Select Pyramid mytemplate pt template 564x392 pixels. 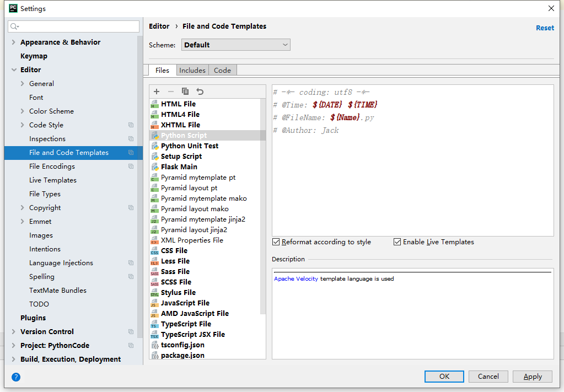pyautogui.click(x=198, y=178)
